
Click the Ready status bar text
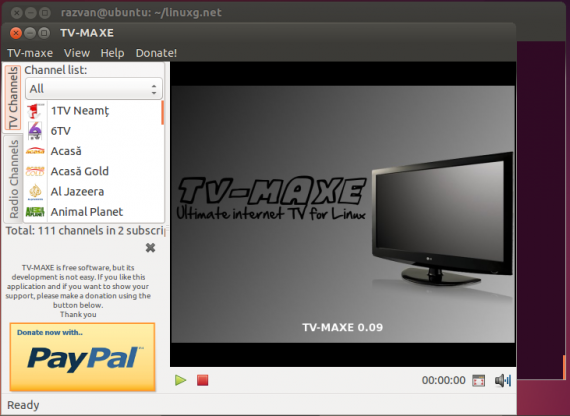click(23, 405)
